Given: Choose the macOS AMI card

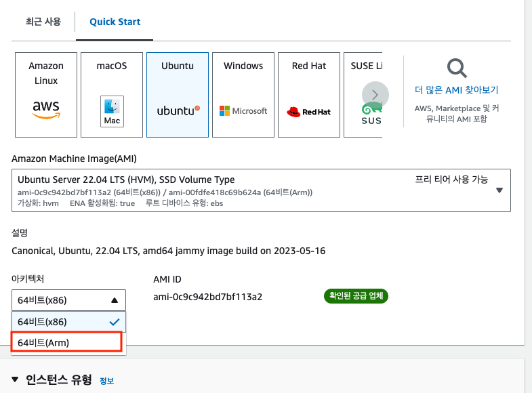Looking at the screenshot, I should click(x=112, y=95).
